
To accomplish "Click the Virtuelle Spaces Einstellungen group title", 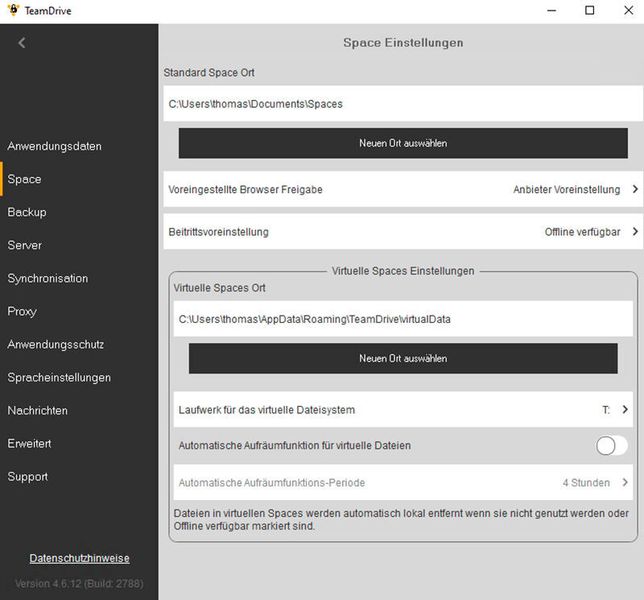I will point(403,271).
